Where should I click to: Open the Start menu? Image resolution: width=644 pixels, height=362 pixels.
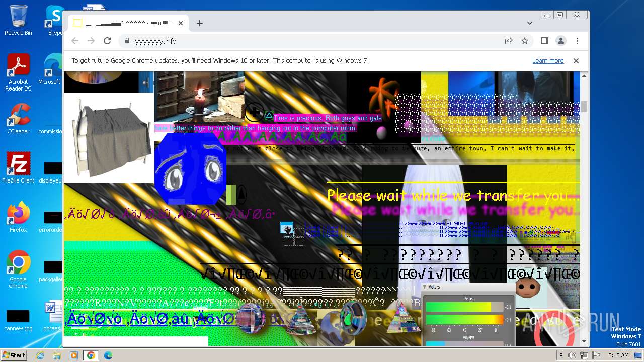[x=14, y=355]
